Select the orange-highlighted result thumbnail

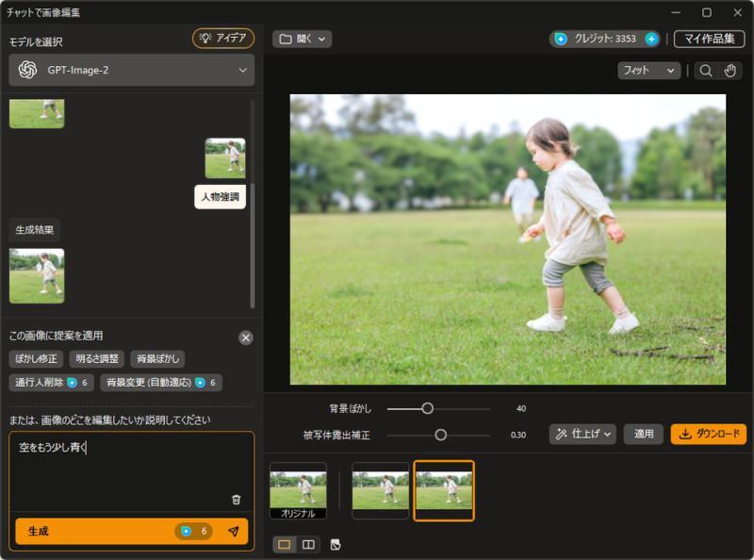444,491
